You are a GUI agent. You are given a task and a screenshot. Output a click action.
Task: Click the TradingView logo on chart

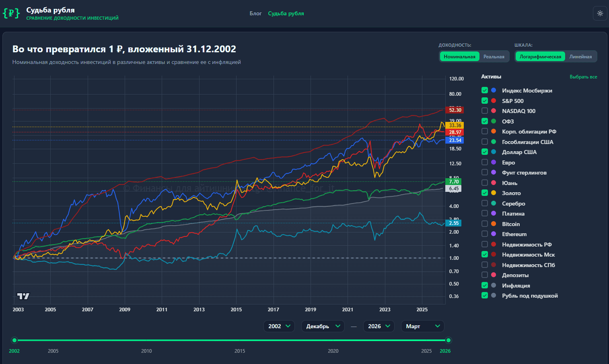coord(23,296)
